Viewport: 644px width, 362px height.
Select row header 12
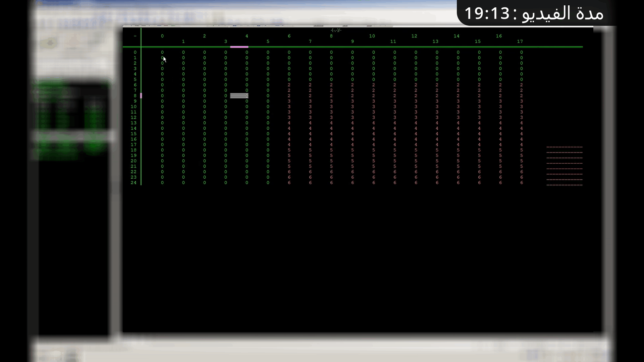134,118
